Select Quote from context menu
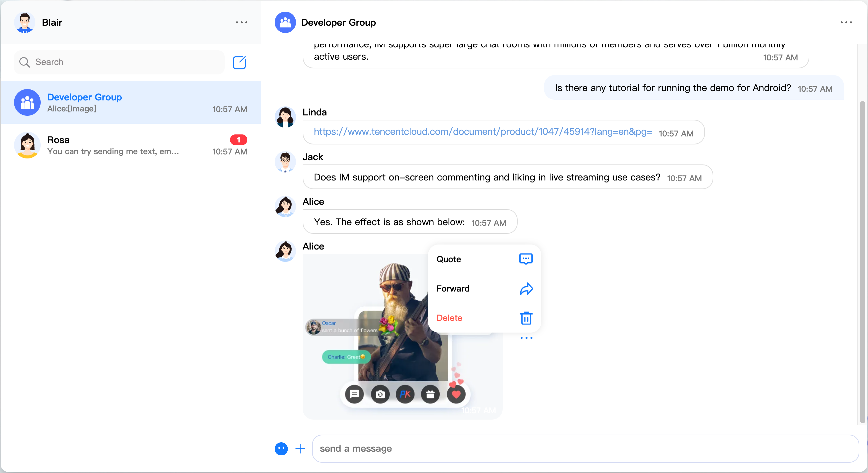 point(448,259)
